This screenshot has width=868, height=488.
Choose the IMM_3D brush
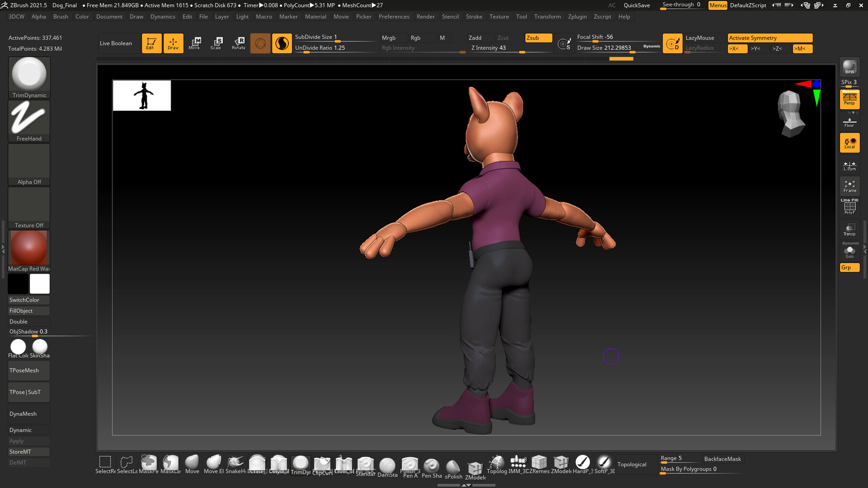(x=518, y=464)
